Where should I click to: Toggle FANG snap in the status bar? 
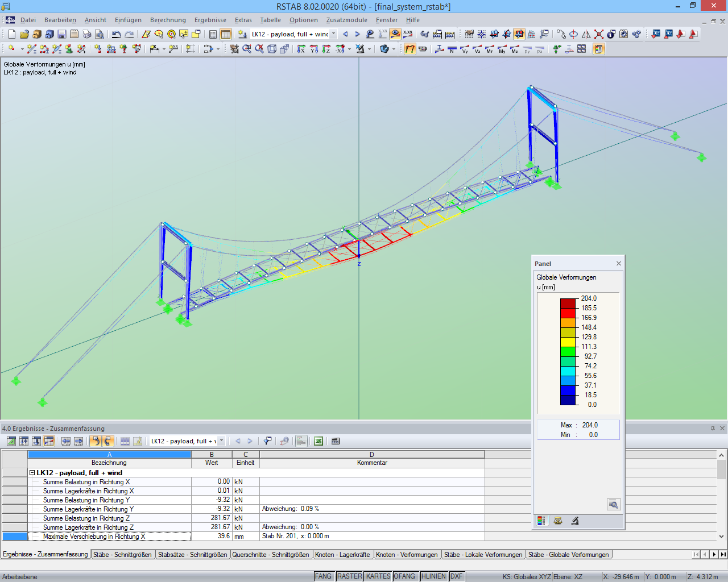pyautogui.click(x=323, y=576)
